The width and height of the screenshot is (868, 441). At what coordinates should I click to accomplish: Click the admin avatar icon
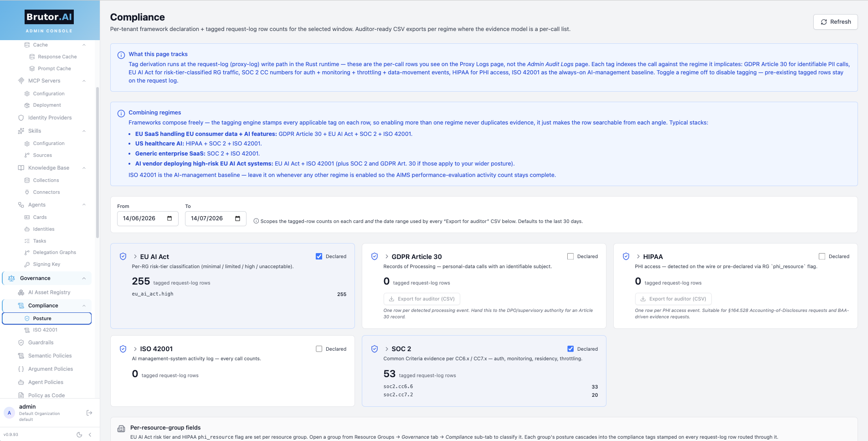click(x=9, y=413)
